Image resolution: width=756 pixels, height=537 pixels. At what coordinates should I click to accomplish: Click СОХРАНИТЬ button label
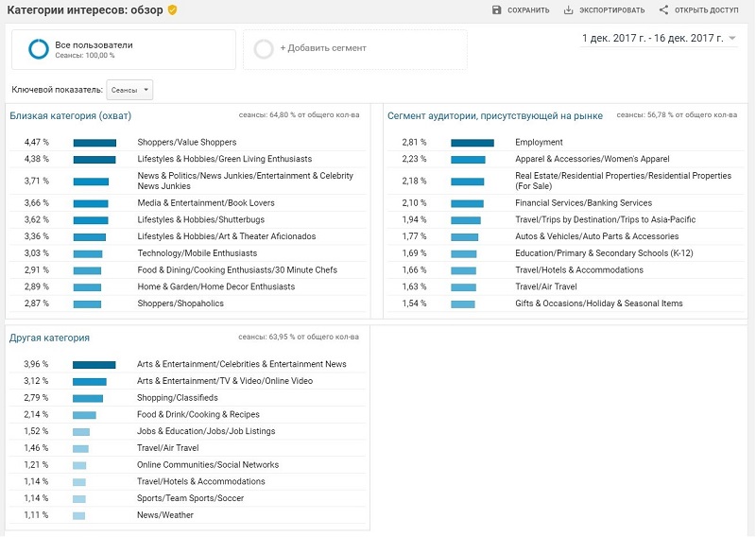(528, 10)
